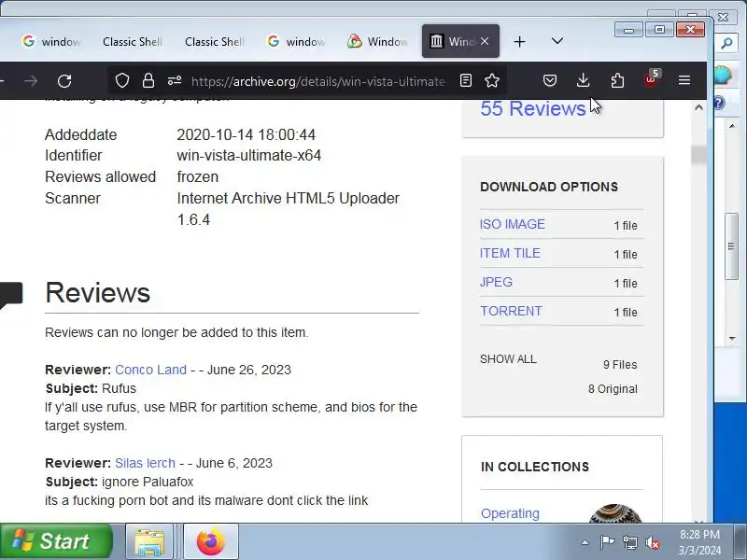Click the background window search magnifier icon
Screen dimensions: 747x560
point(726,44)
